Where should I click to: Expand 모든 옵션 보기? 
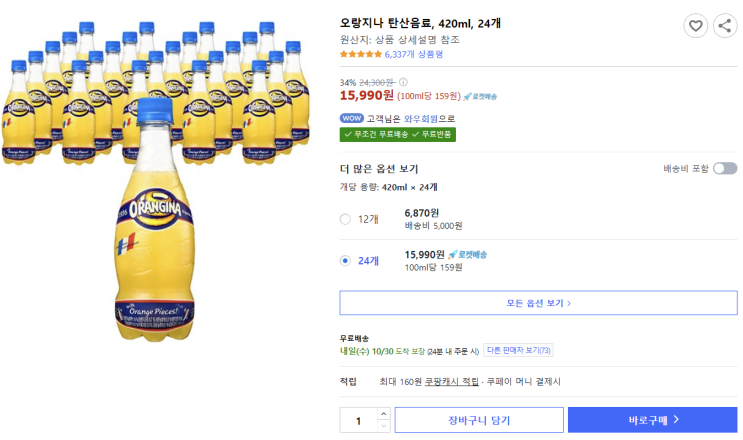[x=538, y=303]
